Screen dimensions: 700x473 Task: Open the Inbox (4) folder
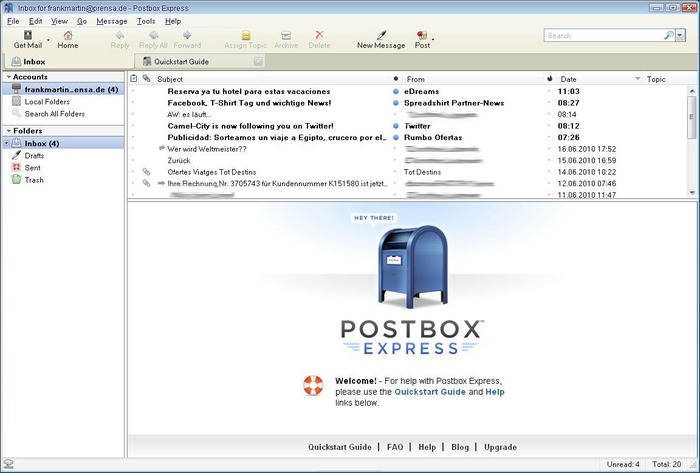63,143
